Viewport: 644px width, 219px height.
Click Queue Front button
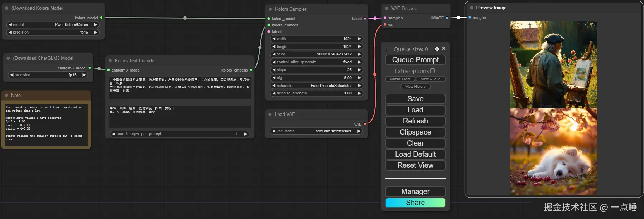pyautogui.click(x=400, y=79)
